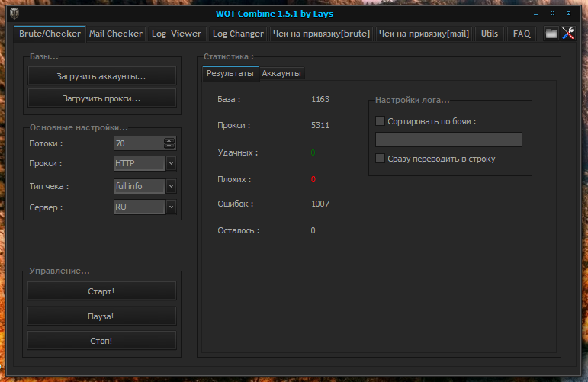Open the folder icon in the tab bar

pos(551,34)
